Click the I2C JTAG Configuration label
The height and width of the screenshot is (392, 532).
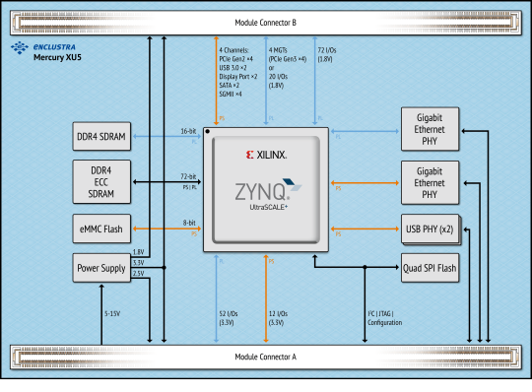[x=385, y=318]
